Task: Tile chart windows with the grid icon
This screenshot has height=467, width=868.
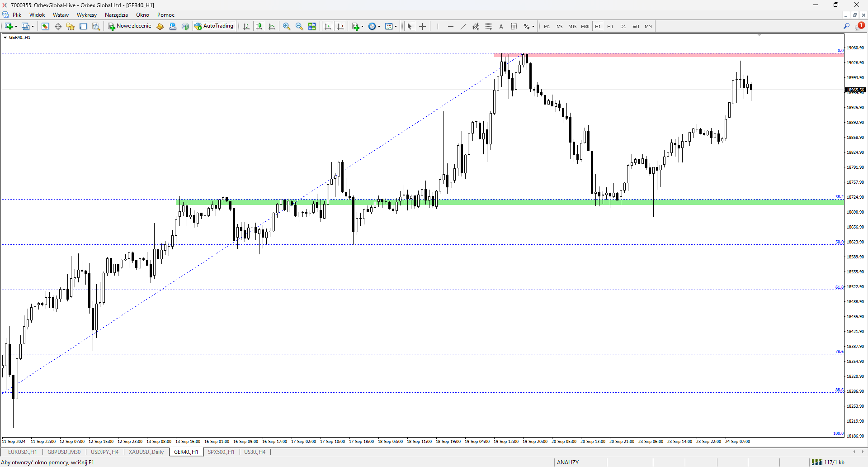Action: [x=312, y=26]
